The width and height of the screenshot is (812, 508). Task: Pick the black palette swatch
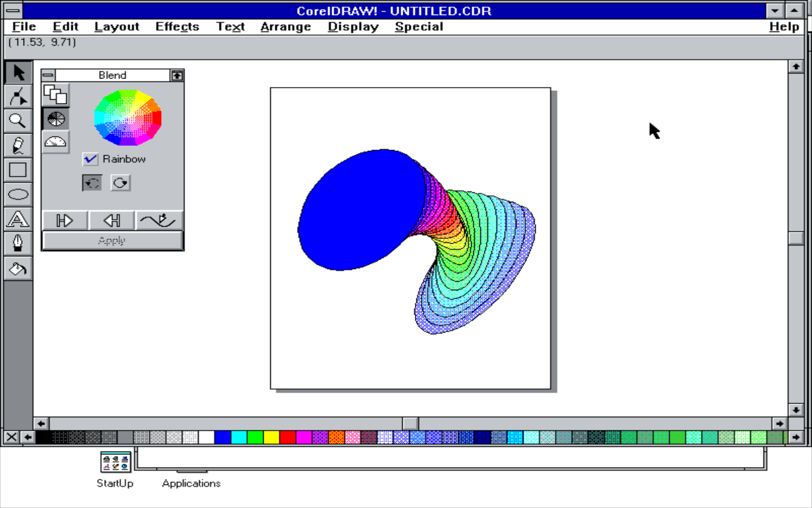[x=44, y=437]
